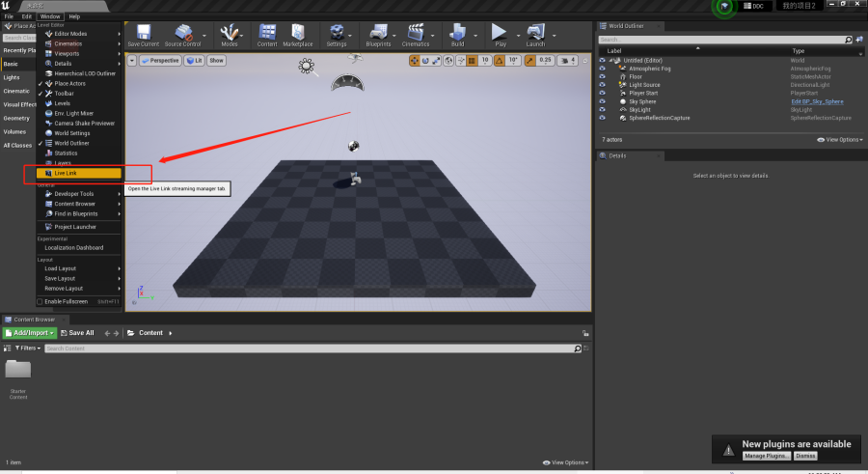868x474 pixels.
Task: Toggle visibility of the Floor actor
Action: [602, 76]
